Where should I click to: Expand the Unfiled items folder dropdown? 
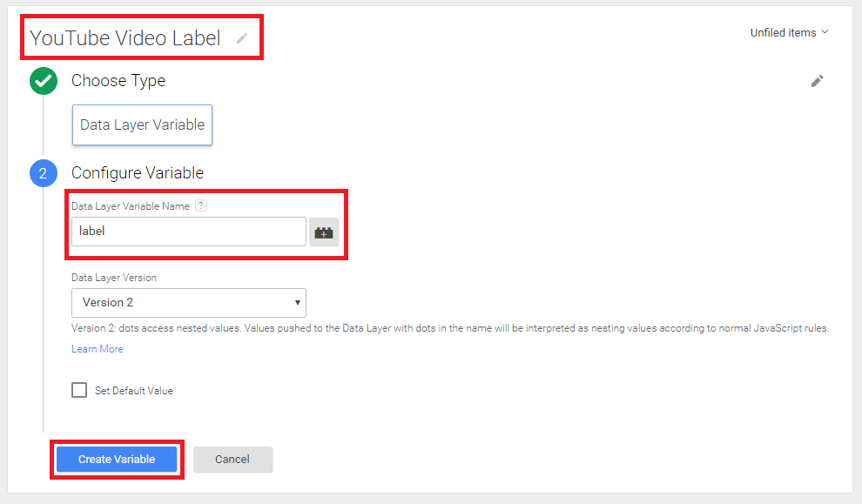(789, 33)
